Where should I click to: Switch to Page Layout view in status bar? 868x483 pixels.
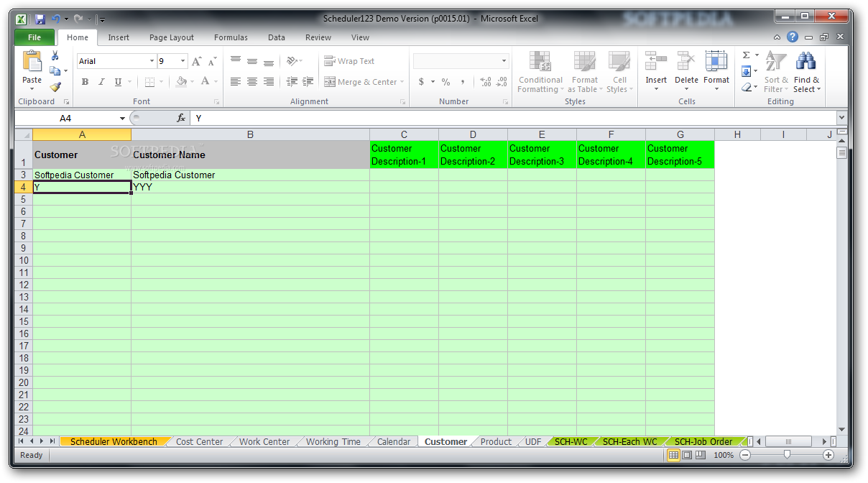(x=686, y=455)
